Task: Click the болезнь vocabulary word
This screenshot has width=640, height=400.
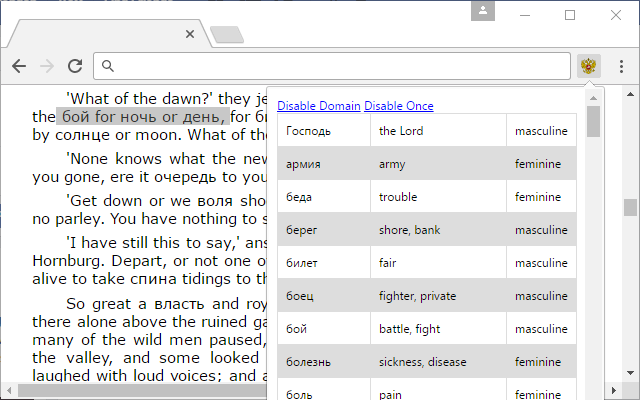Action: (309, 362)
